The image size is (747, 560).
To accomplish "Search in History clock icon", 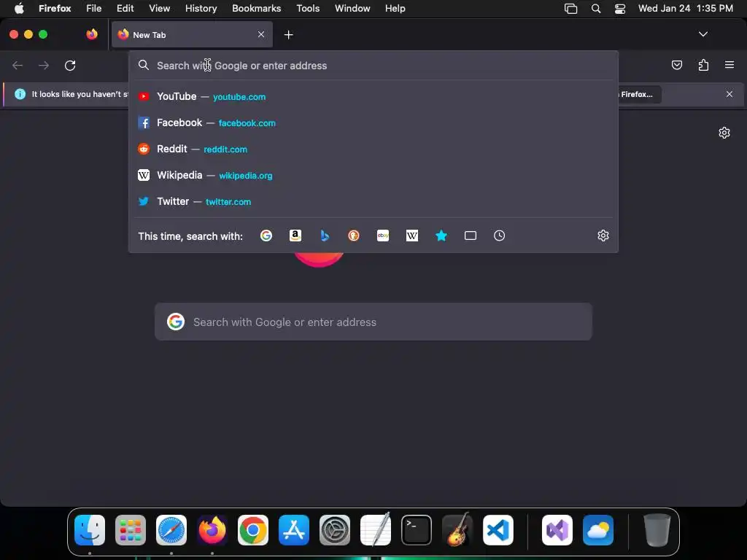I will click(499, 236).
